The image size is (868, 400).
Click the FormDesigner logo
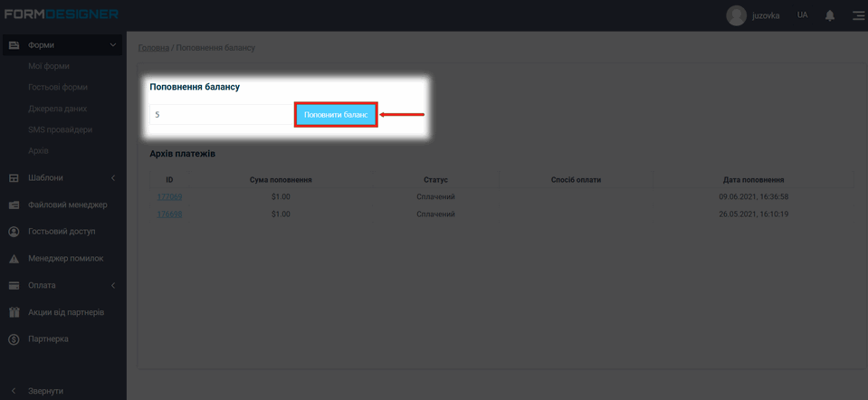click(62, 14)
